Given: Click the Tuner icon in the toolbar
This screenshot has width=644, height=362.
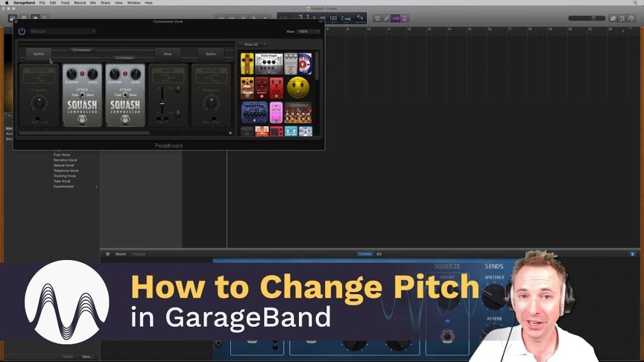Looking at the screenshot, I should pos(387,18).
